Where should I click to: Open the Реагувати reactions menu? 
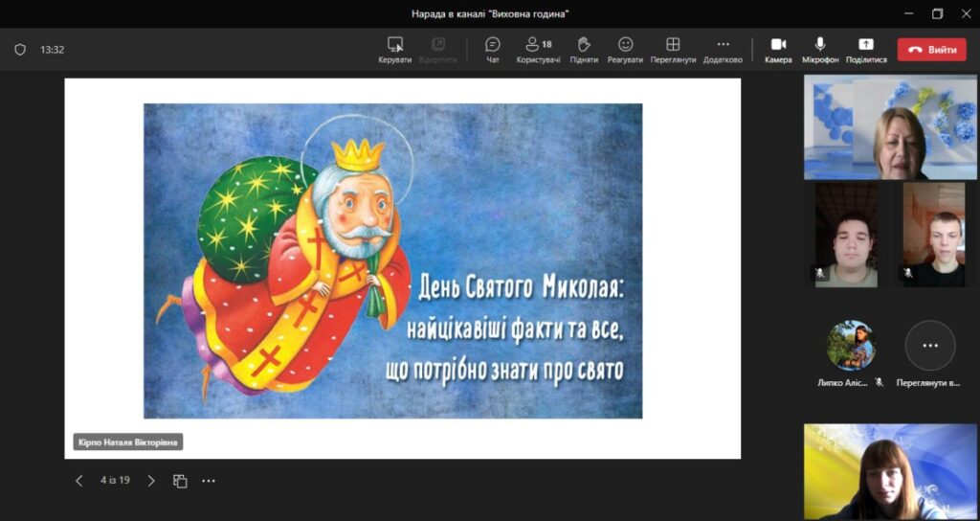625,50
